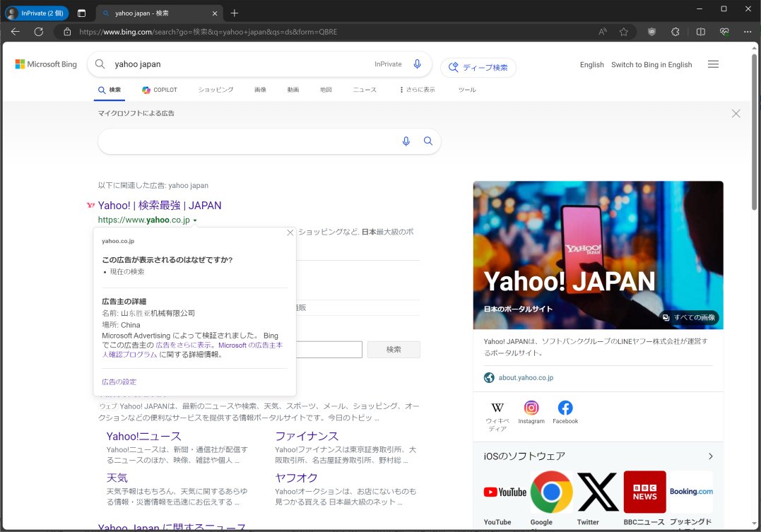The width and height of the screenshot is (761, 532).
Task: Open the Extensions puzzle icon
Action: coord(675,32)
